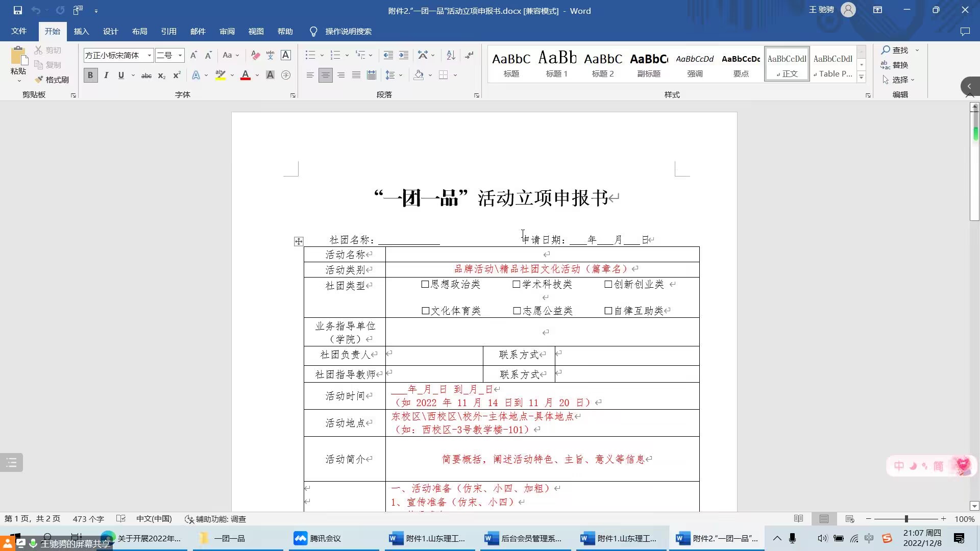Save document with the floppy disk icon
The image size is (980, 551).
tap(17, 10)
